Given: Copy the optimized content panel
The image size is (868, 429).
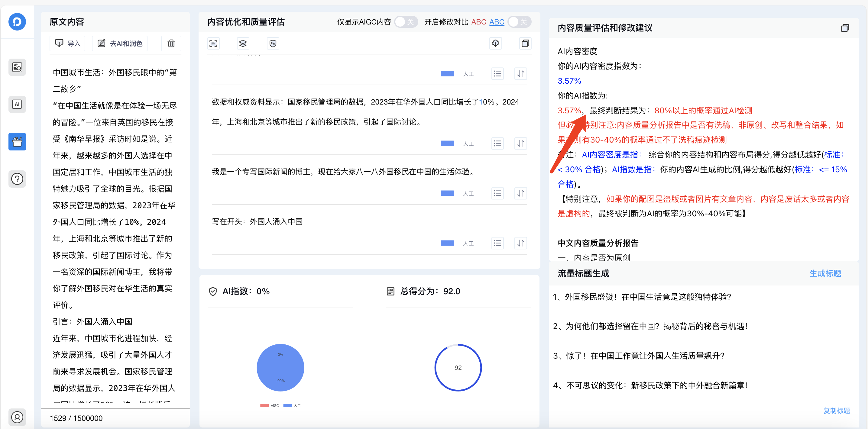Looking at the screenshot, I should [x=525, y=44].
